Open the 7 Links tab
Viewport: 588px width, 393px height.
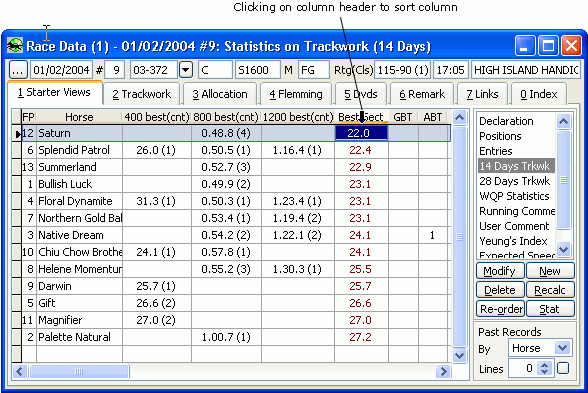point(482,94)
